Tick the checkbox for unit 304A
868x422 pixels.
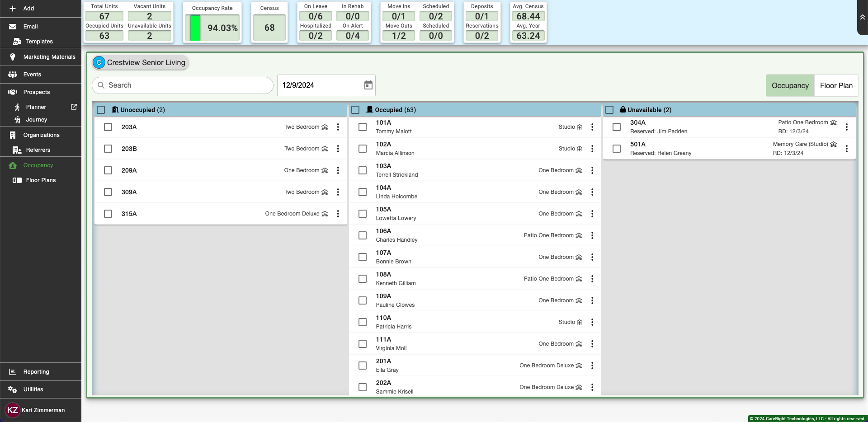tap(617, 127)
